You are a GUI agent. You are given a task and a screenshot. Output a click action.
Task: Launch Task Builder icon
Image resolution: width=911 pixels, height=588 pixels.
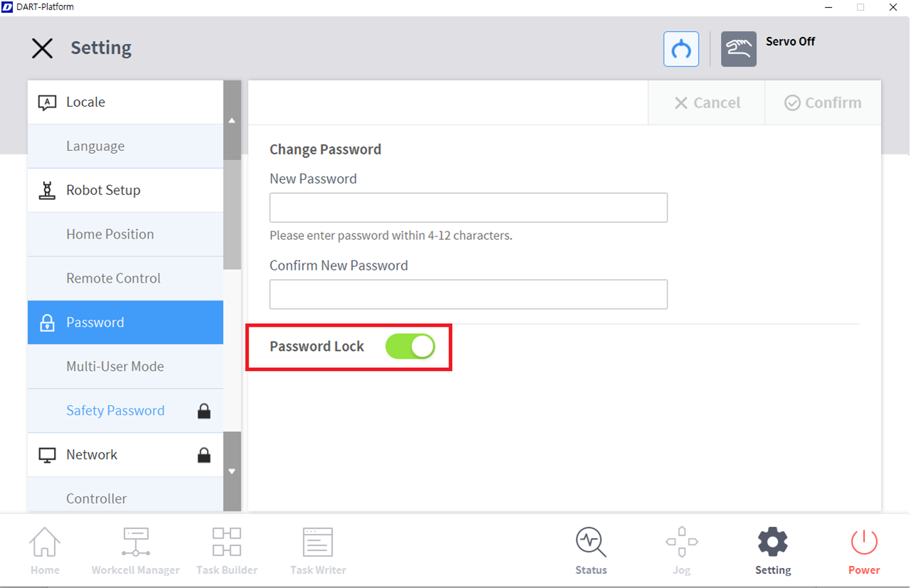click(x=226, y=551)
